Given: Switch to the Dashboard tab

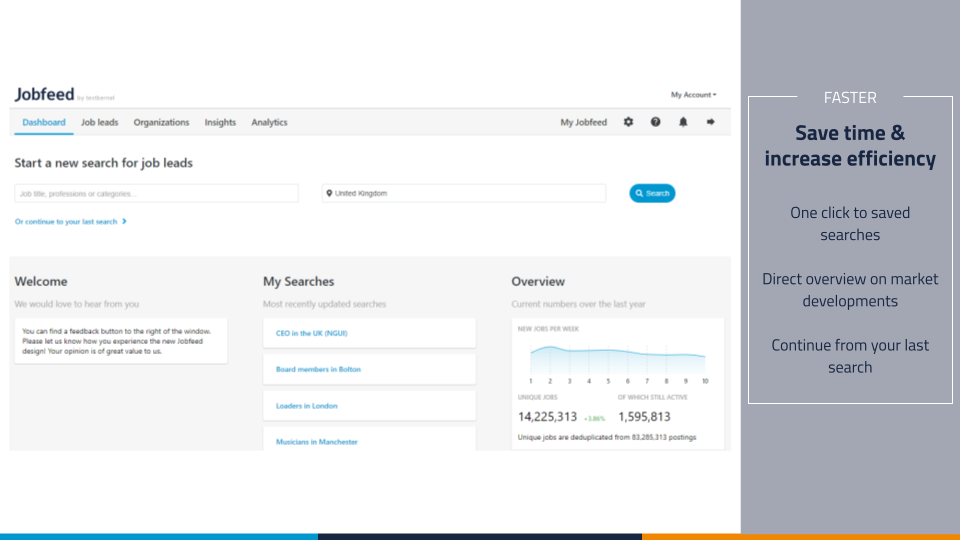Looking at the screenshot, I should 44,122.
